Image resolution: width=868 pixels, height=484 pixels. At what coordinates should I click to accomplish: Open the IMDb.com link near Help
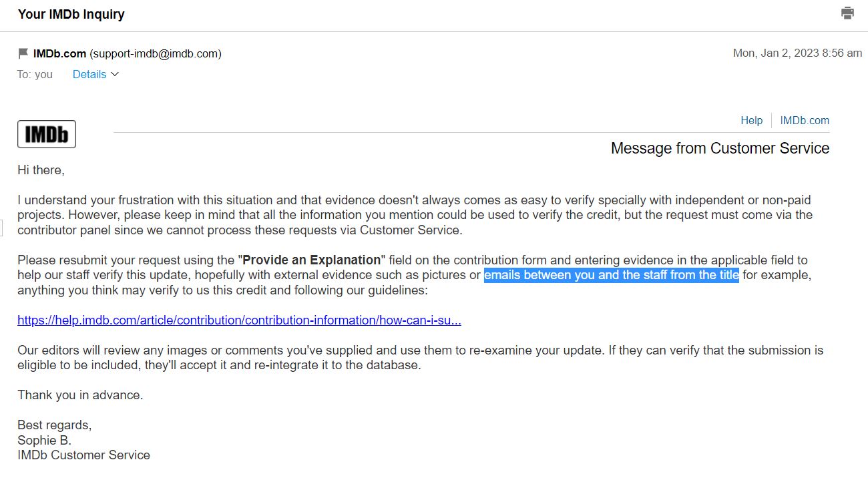[805, 120]
